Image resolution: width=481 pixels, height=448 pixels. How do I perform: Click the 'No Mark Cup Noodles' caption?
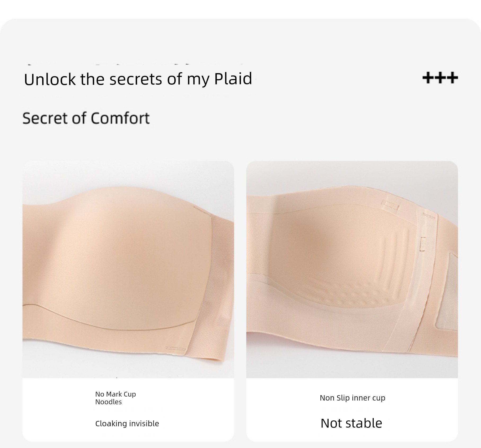pos(116,398)
